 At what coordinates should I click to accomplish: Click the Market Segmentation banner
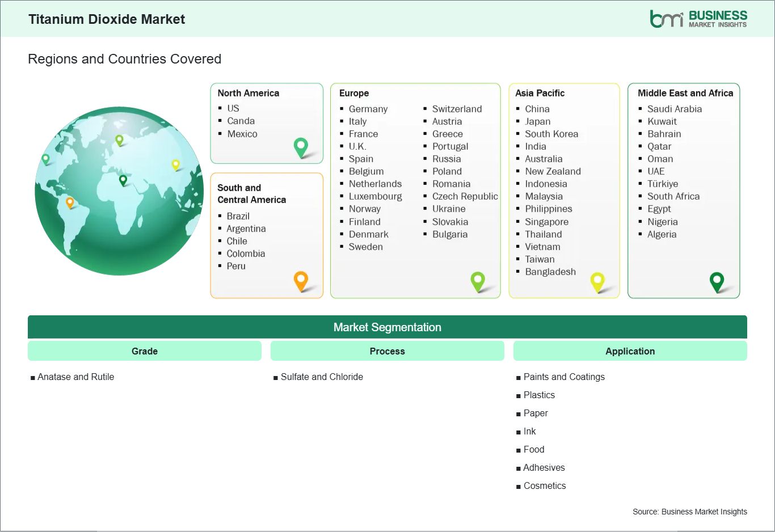pyautogui.click(x=387, y=327)
